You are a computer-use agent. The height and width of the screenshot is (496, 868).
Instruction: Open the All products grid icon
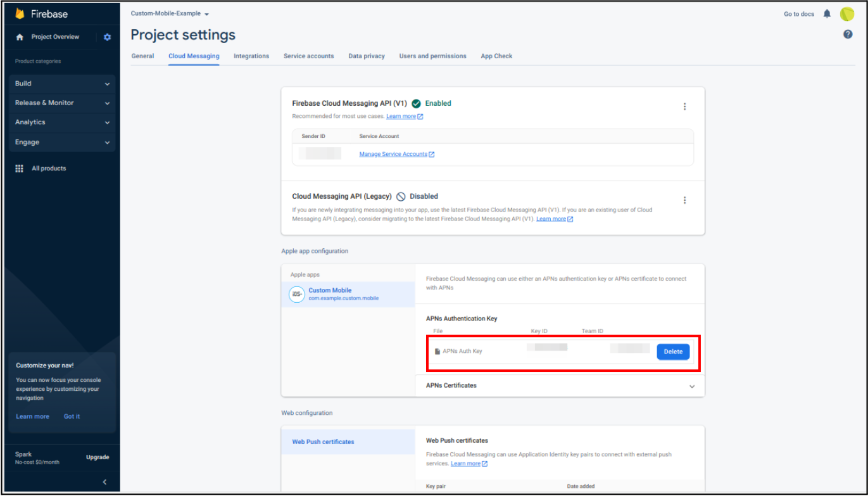coord(19,169)
